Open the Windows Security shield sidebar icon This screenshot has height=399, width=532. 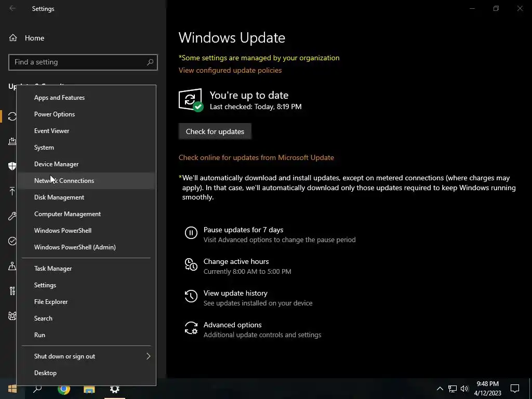click(x=12, y=166)
